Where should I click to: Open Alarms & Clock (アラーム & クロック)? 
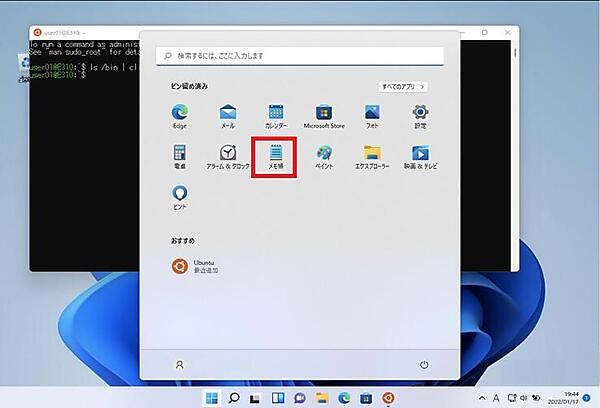[228, 157]
